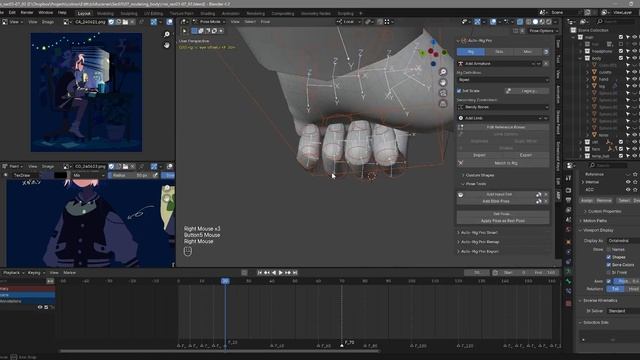Expand the Custom Properties panel
Image resolution: width=640 pixels, height=360 pixels.
(602, 211)
